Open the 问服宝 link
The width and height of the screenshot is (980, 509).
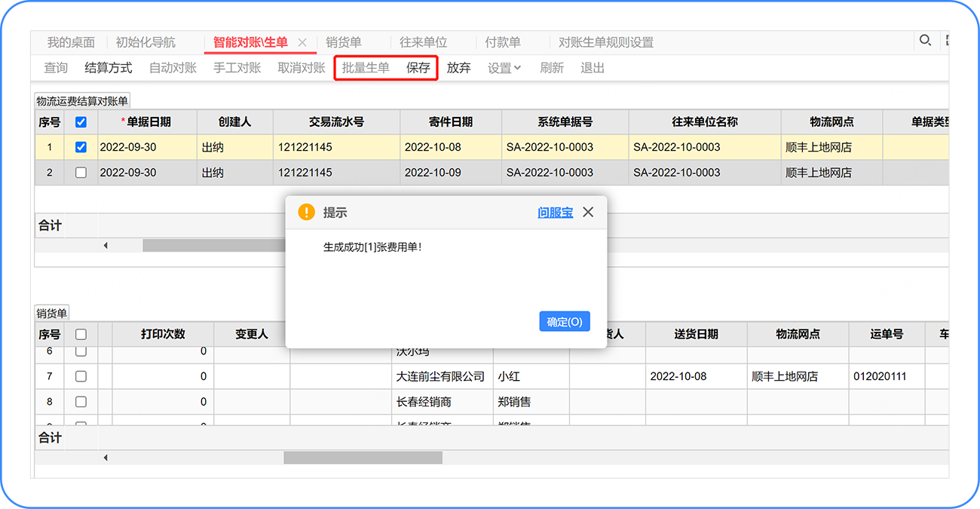[555, 213]
